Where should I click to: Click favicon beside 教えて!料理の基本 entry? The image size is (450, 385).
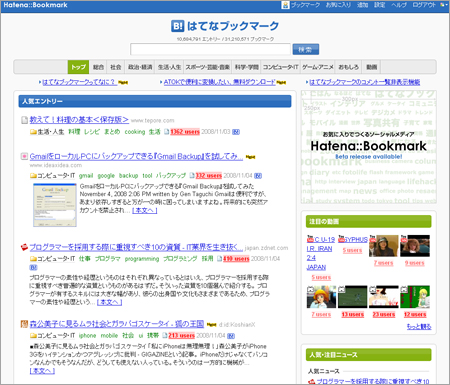point(24,120)
